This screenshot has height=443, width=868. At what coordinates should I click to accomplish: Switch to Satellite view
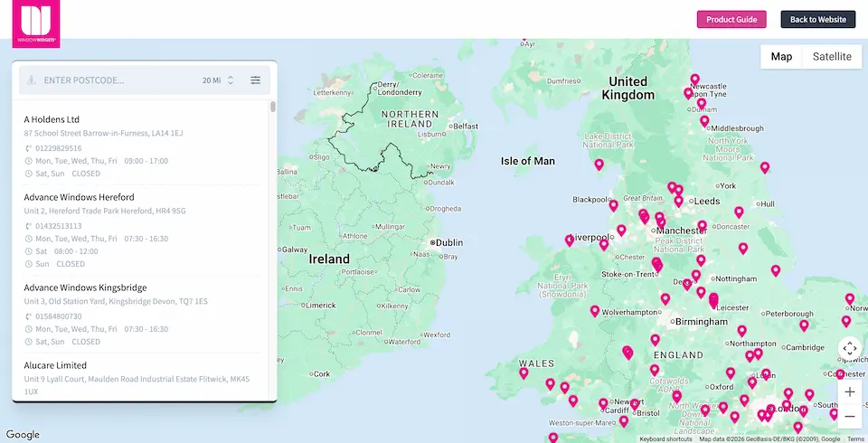832,56
